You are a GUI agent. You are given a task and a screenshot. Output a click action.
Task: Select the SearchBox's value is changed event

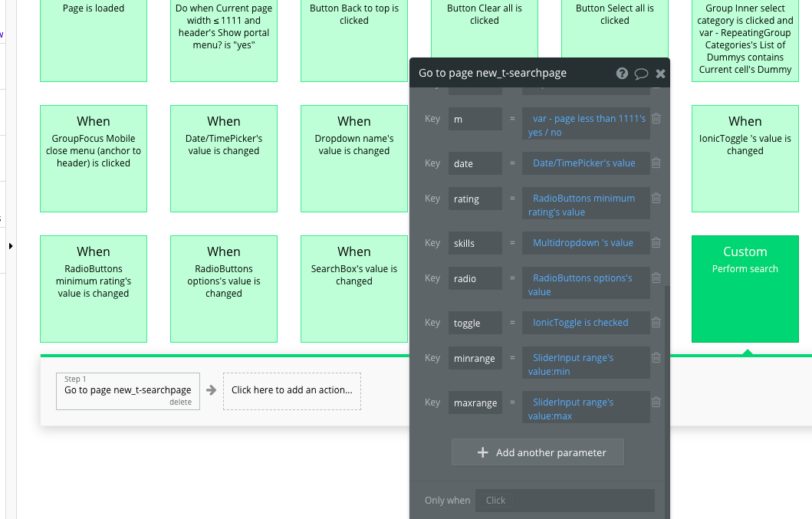tap(354, 289)
